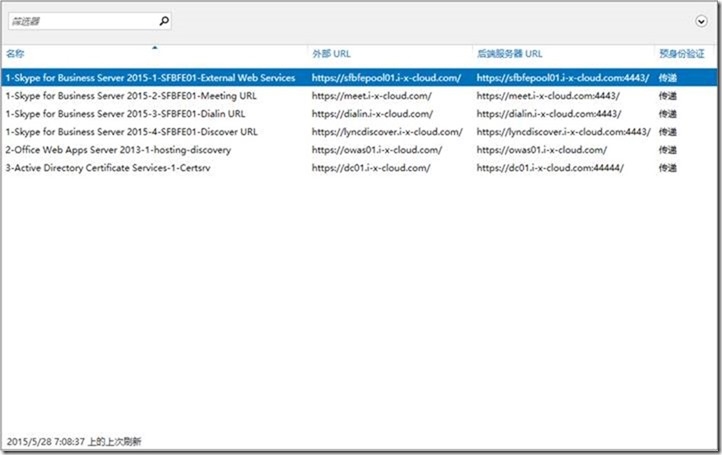Click backend URL https://owas01.i-x-cloud.com/
Viewport: 722px width, 455px height.
[x=542, y=150]
